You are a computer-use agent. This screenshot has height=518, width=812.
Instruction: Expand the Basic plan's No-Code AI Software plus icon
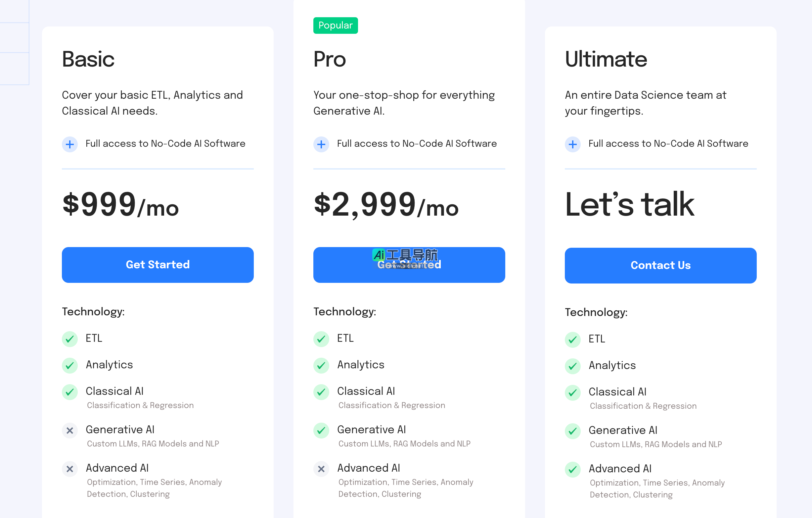click(x=70, y=144)
